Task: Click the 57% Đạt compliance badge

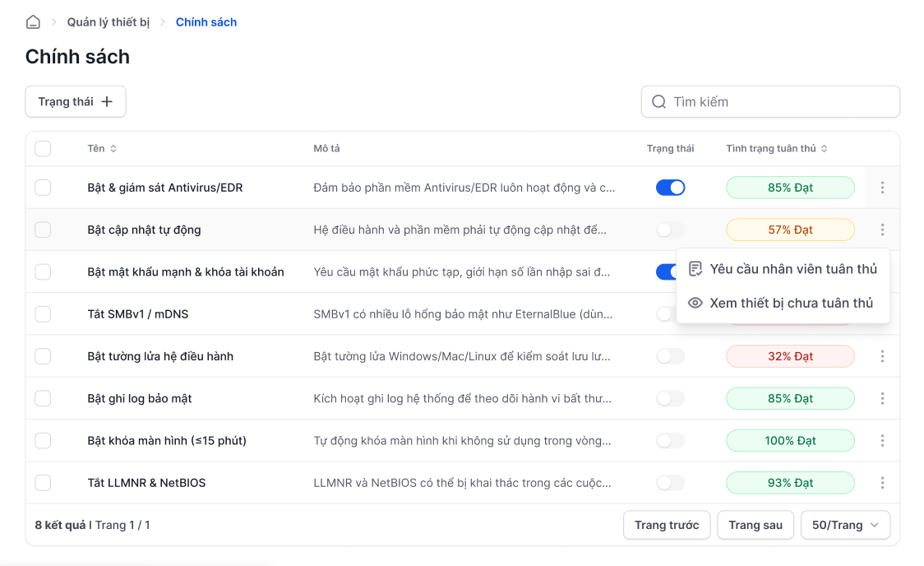Action: pyautogui.click(x=790, y=230)
